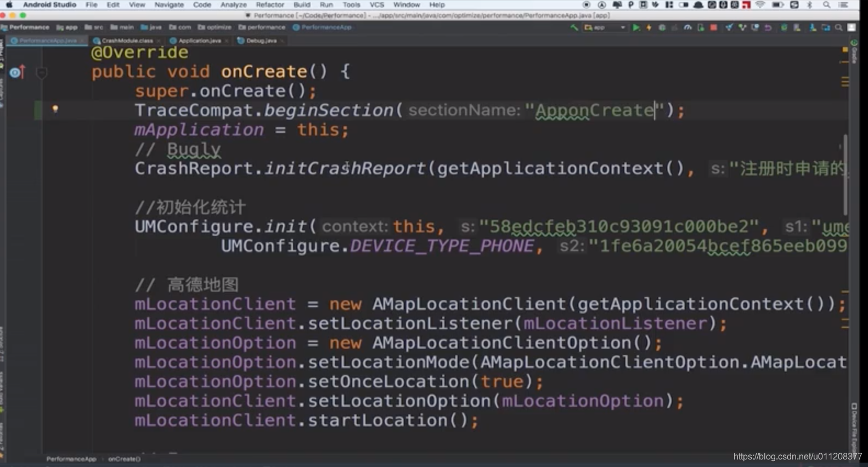This screenshot has height=467, width=868.
Task: Click the src breadcrumb folder
Action: 94,27
